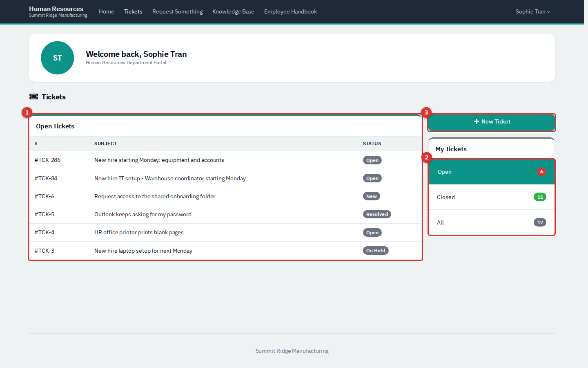This screenshot has height=368, width=588.
Task: Select 'New hire starting Monday: equipment and accounts'
Action: (x=159, y=160)
